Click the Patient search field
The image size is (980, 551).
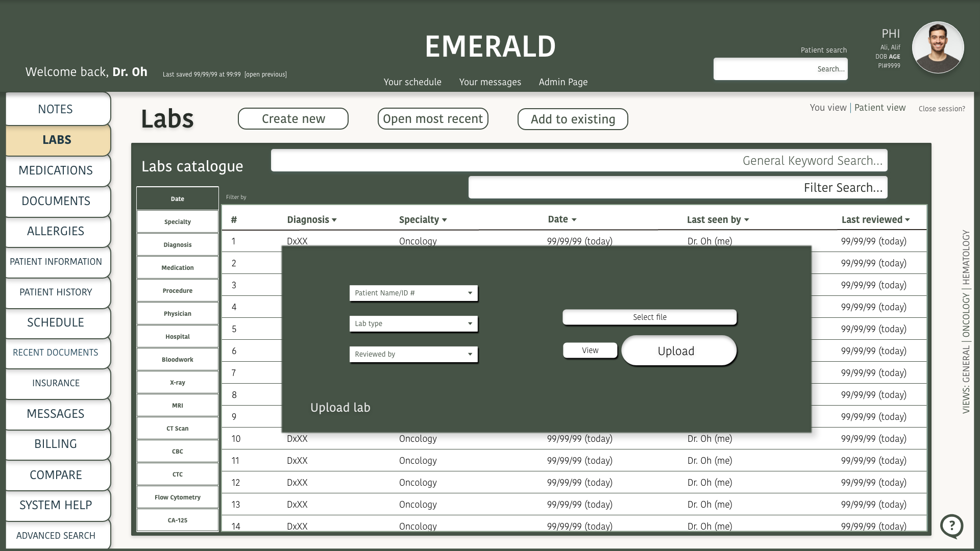point(780,69)
